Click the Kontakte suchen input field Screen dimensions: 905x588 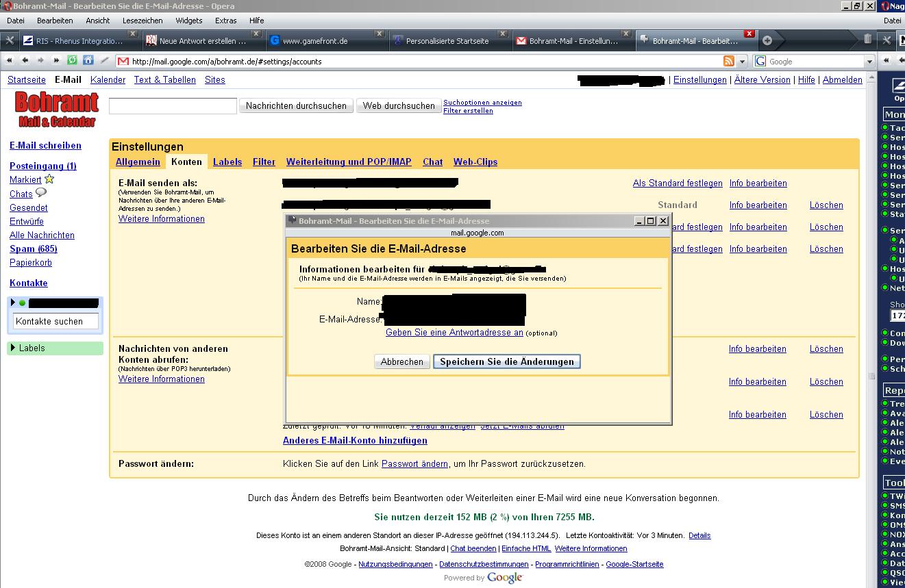55,321
